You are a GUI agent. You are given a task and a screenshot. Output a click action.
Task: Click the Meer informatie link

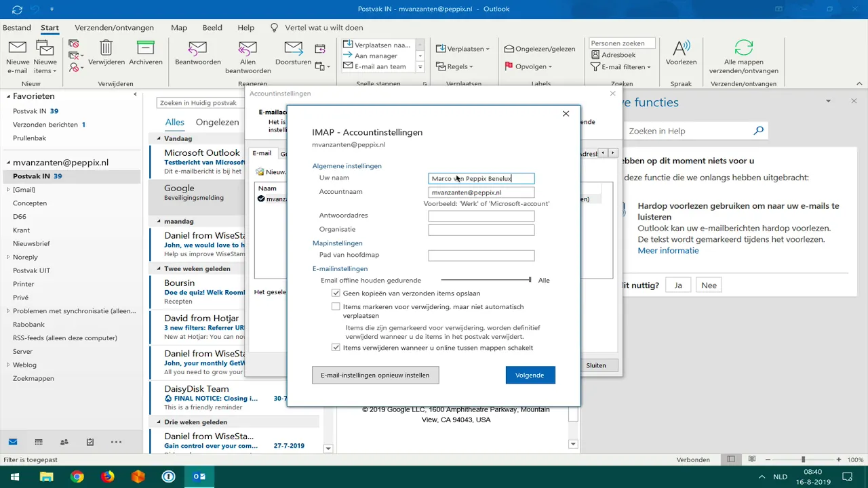pyautogui.click(x=668, y=250)
